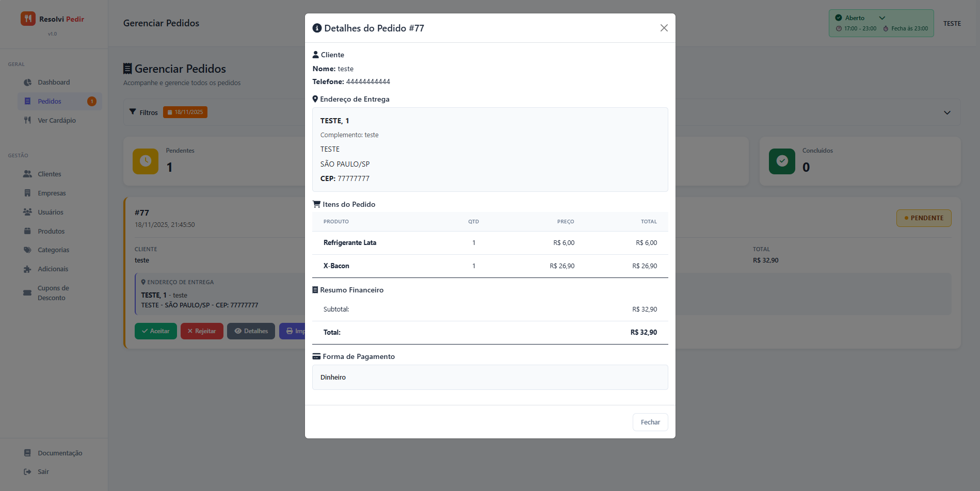The width and height of the screenshot is (980, 491).
Task: Open Ver Cardápio in the sidebar
Action: (56, 121)
